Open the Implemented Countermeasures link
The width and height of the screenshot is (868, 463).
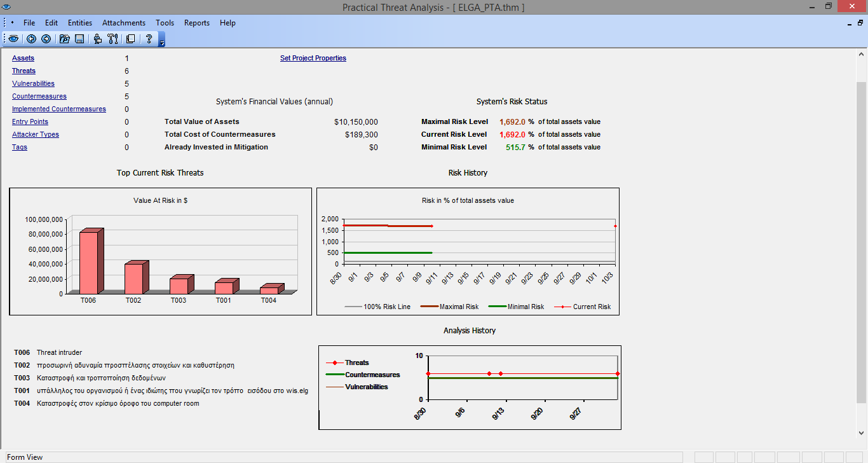(x=59, y=109)
